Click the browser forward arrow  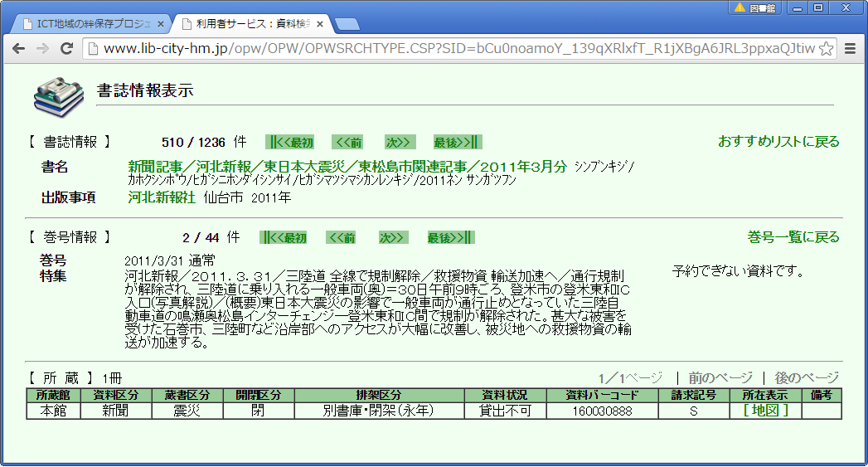41,48
